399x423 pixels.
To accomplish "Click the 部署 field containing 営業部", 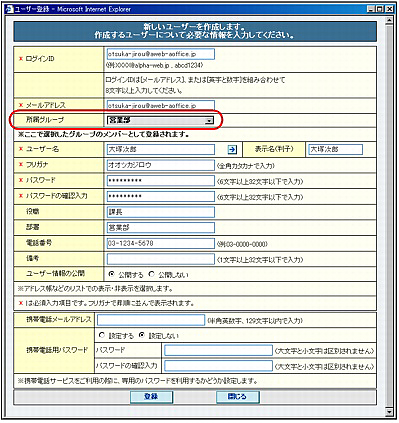I will tap(161, 228).
